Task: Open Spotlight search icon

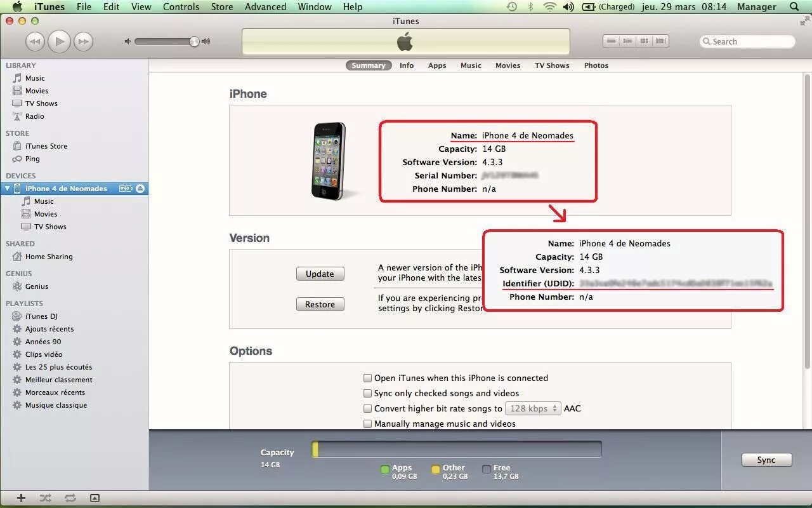Action: tap(794, 7)
